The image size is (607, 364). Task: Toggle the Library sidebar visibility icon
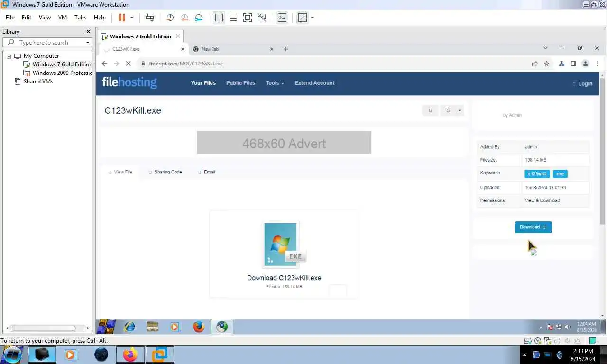pyautogui.click(x=219, y=18)
